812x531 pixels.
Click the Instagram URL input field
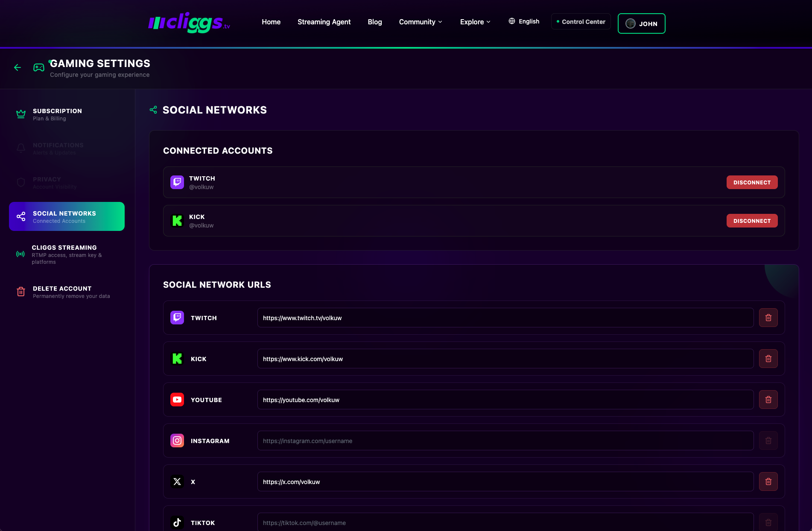(505, 441)
